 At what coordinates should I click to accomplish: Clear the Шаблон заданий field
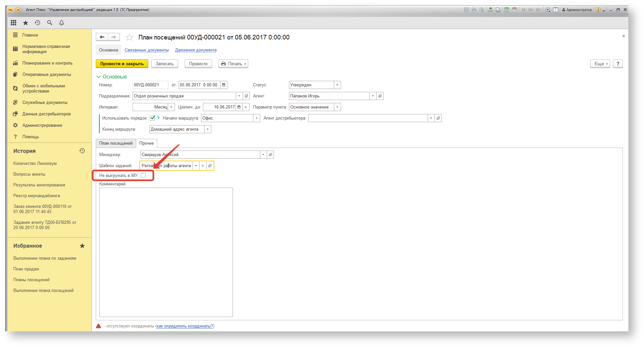203,166
